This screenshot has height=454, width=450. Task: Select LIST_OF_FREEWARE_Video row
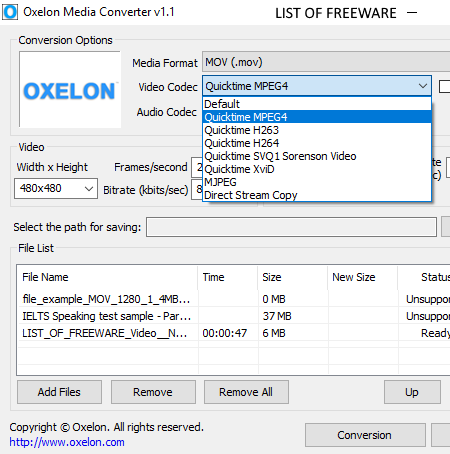233,333
